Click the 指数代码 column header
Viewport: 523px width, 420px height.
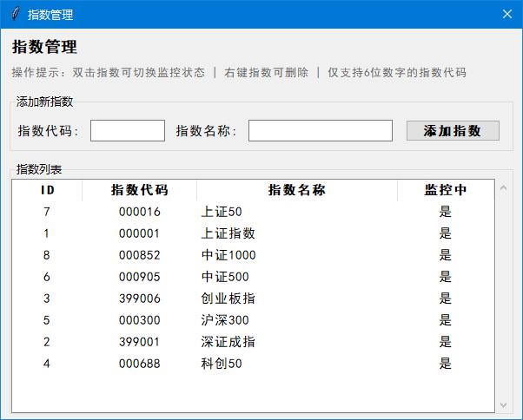tap(139, 190)
